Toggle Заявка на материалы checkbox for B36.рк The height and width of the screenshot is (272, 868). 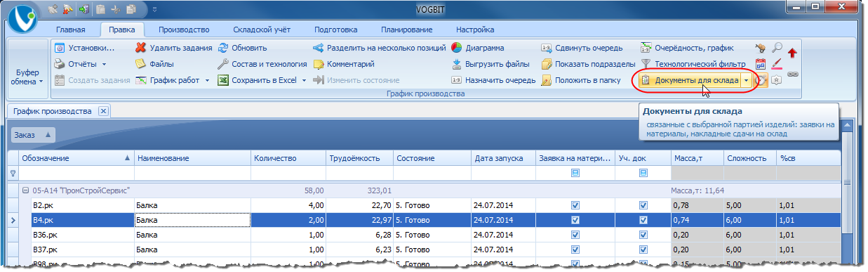click(575, 235)
